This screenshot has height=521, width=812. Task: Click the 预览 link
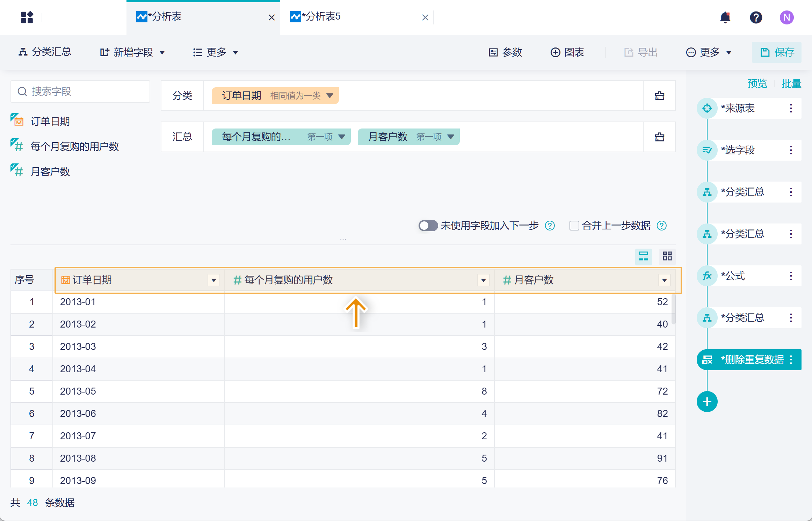pyautogui.click(x=757, y=84)
